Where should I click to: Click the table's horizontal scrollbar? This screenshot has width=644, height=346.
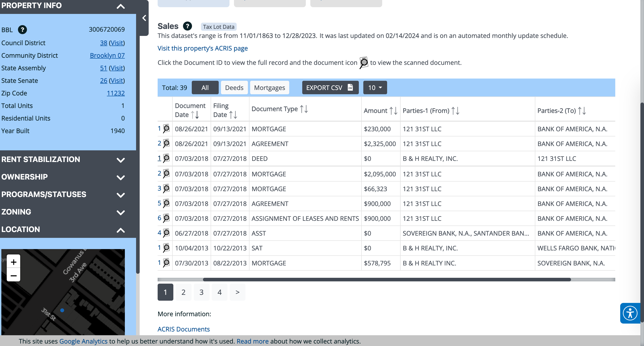(x=386, y=280)
